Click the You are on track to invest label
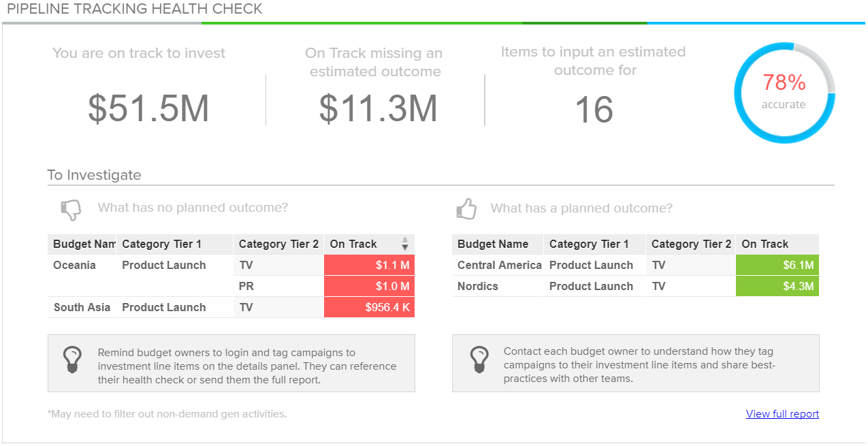 pyautogui.click(x=139, y=53)
